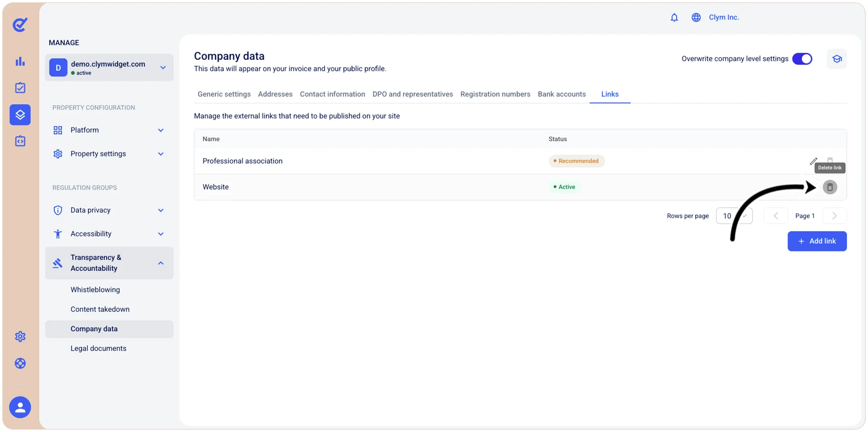Open the Registration numbers tab

coord(495,94)
